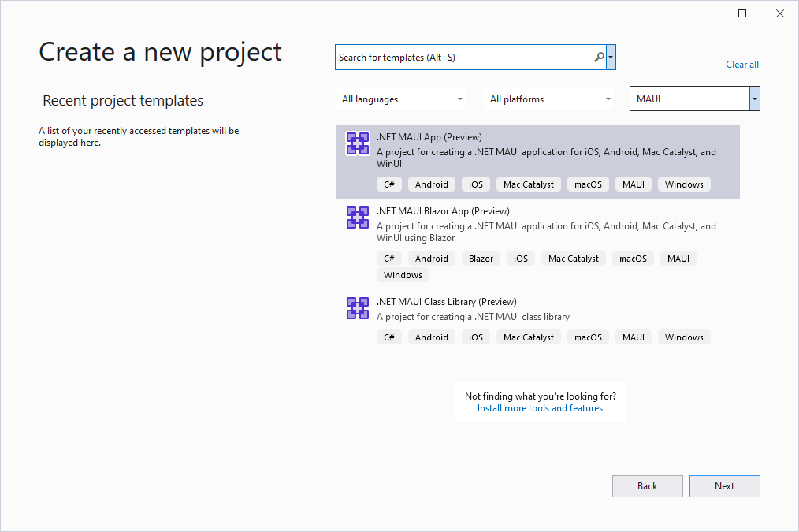This screenshot has width=799, height=532.
Task: Click the Blazor tag on Blazor App template
Action: click(481, 259)
